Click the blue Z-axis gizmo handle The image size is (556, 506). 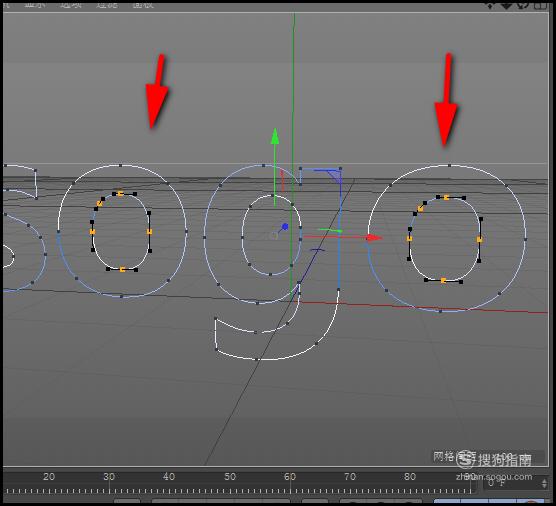[x=285, y=226]
